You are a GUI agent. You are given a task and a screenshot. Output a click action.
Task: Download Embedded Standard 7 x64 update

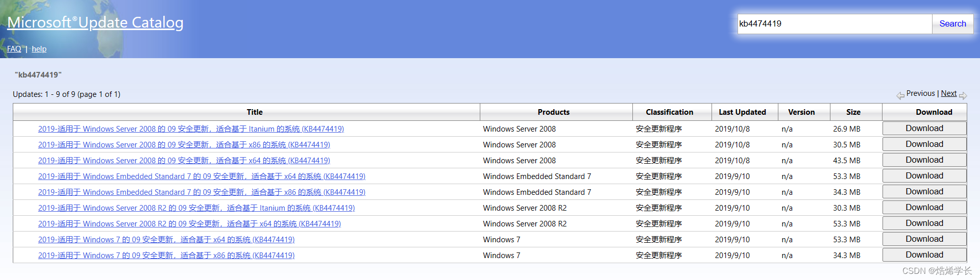tap(924, 176)
